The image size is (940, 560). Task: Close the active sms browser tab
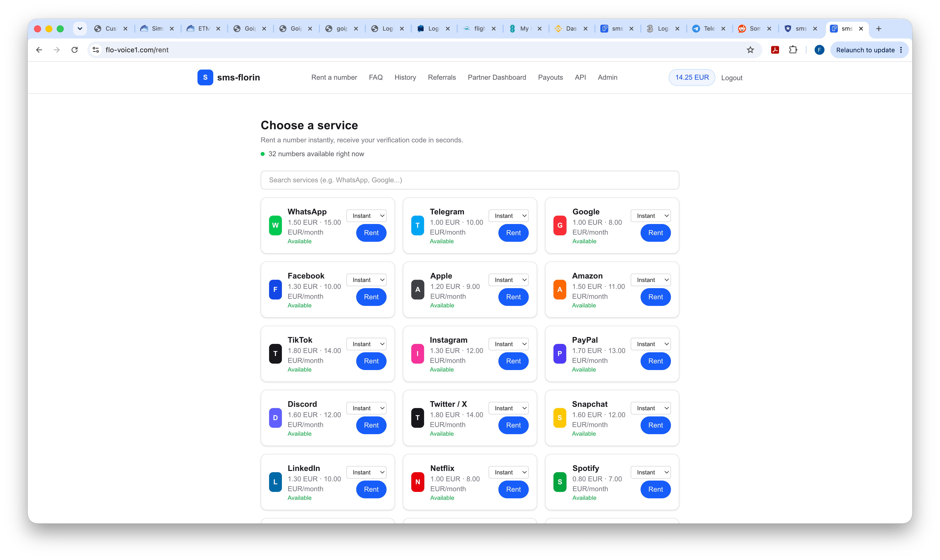pos(861,29)
